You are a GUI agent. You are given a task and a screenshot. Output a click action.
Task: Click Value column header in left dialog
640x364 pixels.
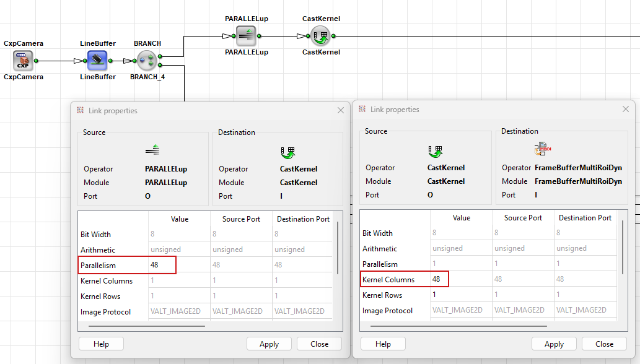click(179, 219)
